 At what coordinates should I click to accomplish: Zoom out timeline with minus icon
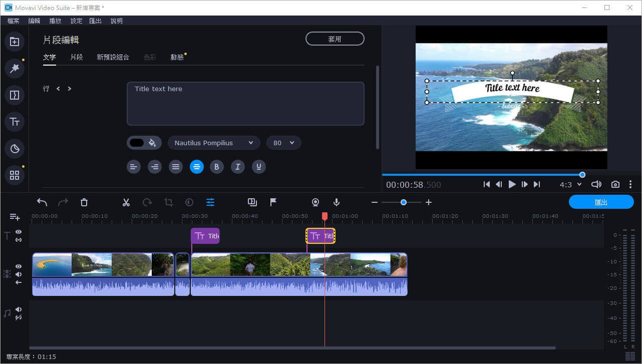[375, 202]
